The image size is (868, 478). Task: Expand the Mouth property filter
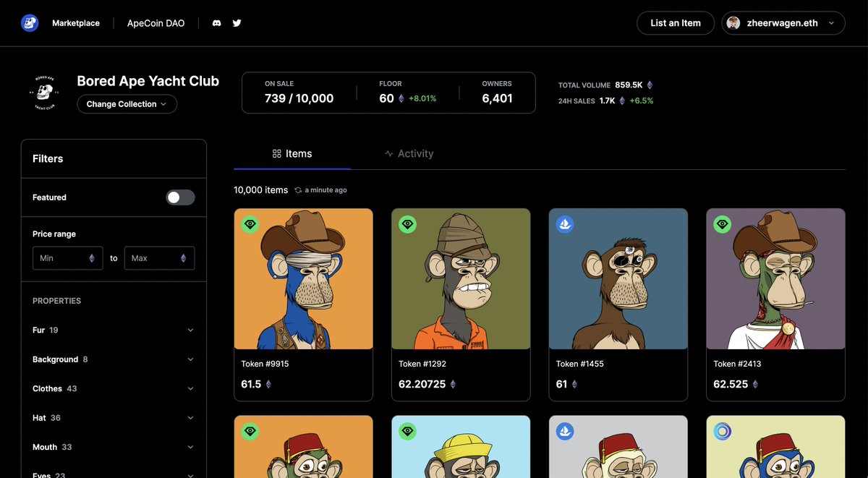coord(114,447)
